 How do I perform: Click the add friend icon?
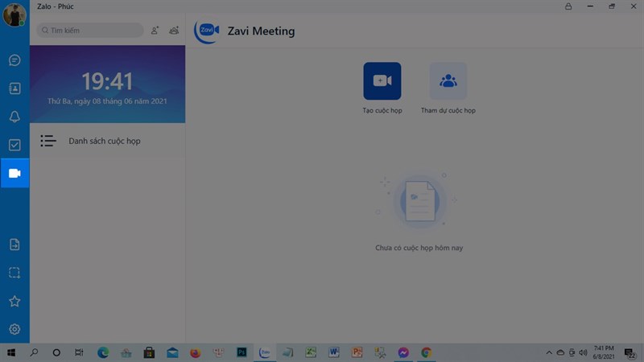click(155, 31)
